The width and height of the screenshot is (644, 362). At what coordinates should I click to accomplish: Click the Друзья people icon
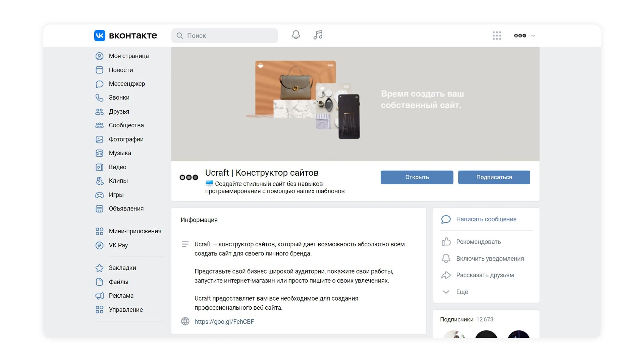(99, 112)
